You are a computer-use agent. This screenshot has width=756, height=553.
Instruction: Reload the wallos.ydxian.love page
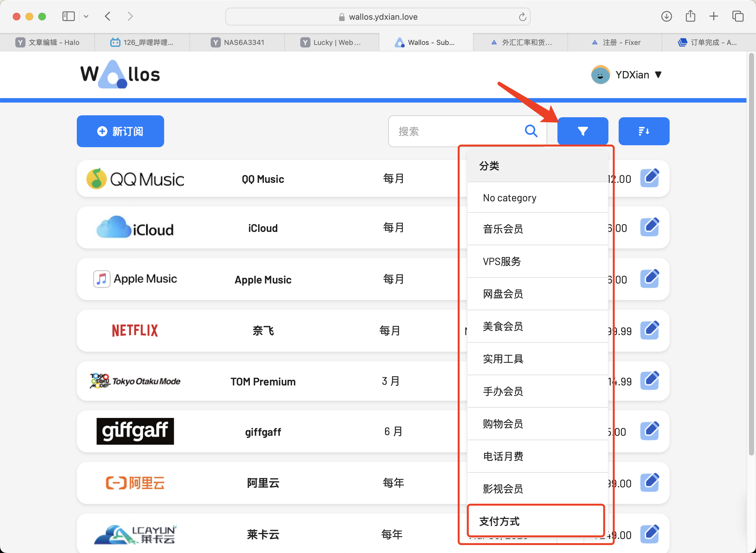(522, 17)
